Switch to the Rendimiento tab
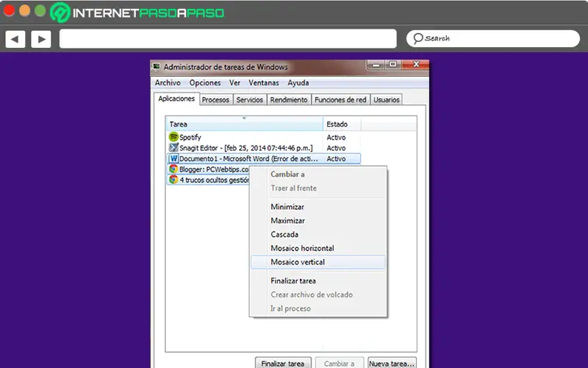588x368 pixels. click(289, 100)
